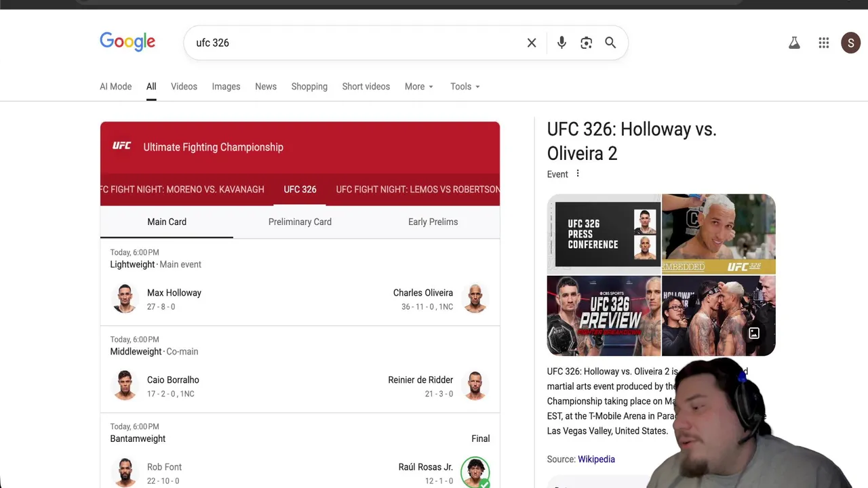
Task: Start voice search with the microphone icon
Action: 561,43
